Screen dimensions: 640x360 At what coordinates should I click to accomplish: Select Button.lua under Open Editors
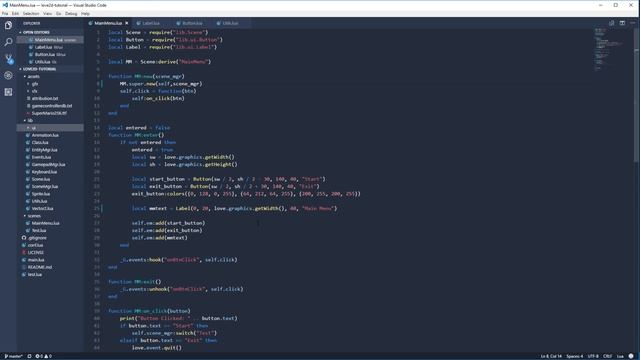point(50,54)
